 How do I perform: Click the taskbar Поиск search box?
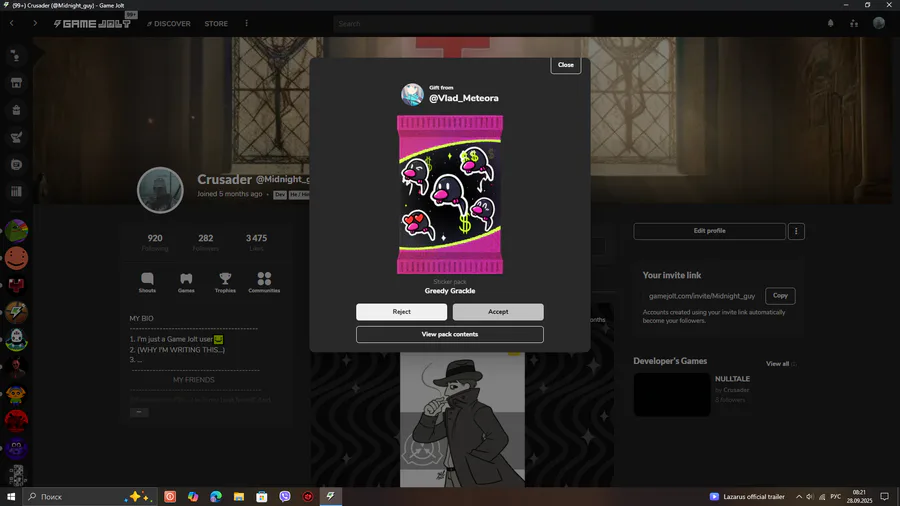[90, 496]
